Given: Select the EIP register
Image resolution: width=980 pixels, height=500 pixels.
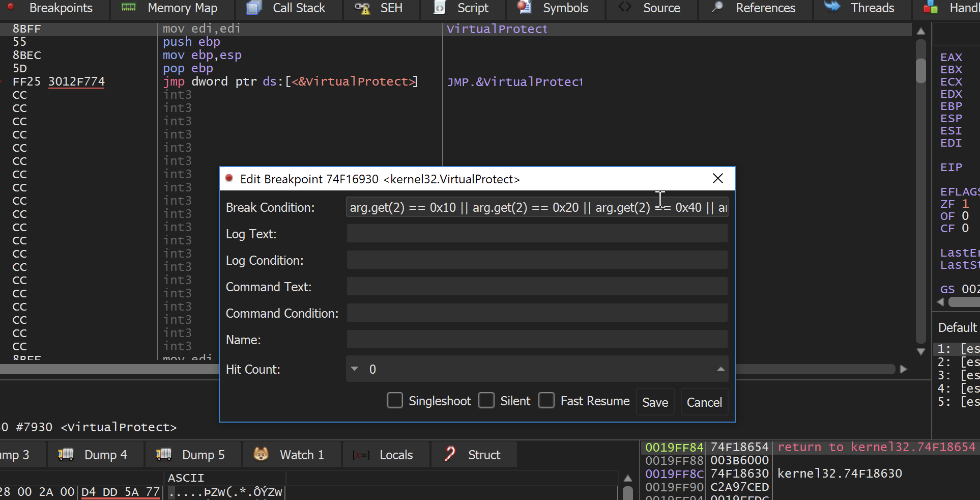Looking at the screenshot, I should (951, 168).
